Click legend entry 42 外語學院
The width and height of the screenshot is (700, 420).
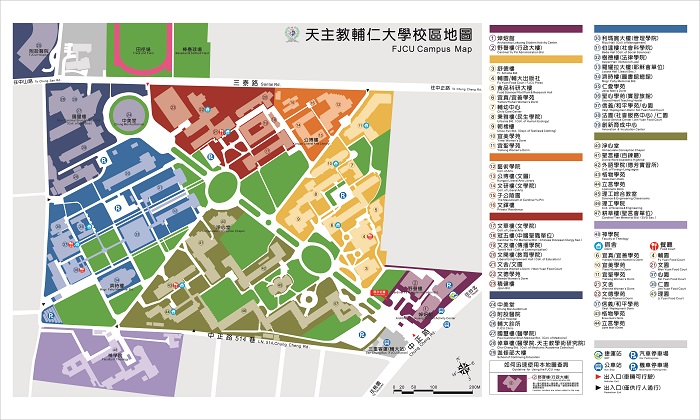(x=626, y=165)
